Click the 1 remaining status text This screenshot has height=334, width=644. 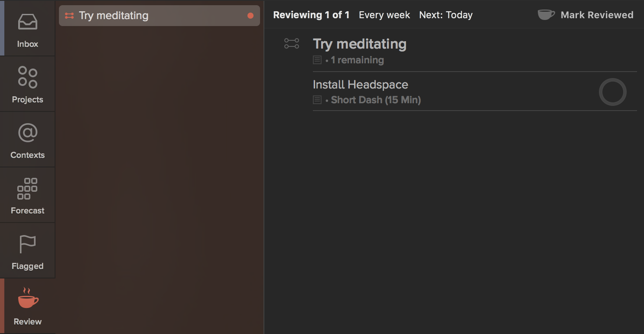pos(357,60)
